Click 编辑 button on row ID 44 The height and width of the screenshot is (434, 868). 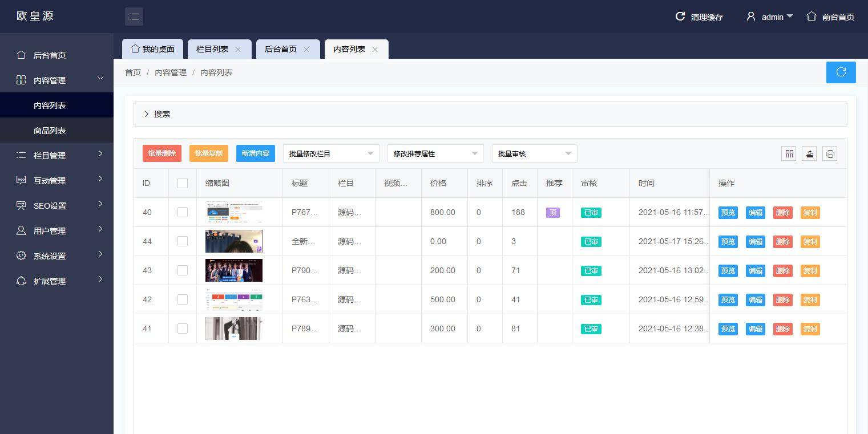[x=755, y=241]
